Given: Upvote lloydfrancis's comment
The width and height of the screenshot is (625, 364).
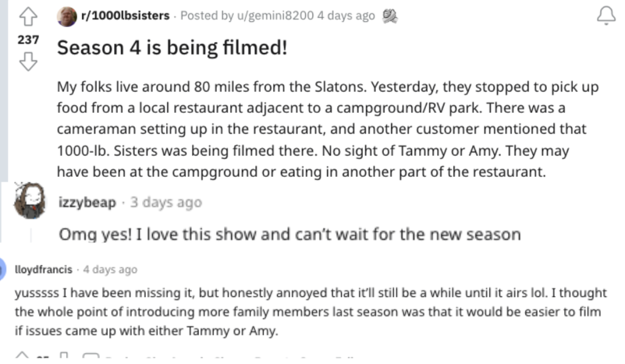Looking at the screenshot, I should (x=23, y=356).
